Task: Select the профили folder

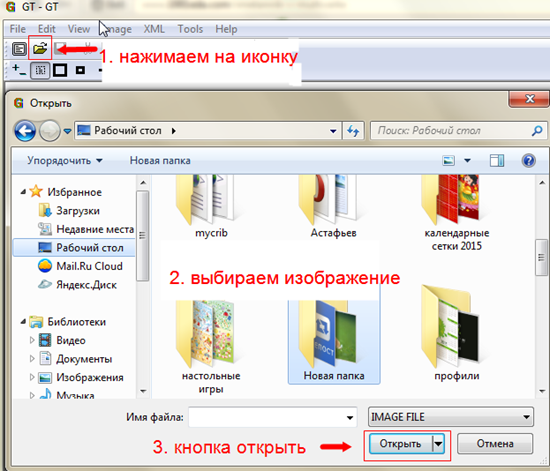Action: coord(456,333)
